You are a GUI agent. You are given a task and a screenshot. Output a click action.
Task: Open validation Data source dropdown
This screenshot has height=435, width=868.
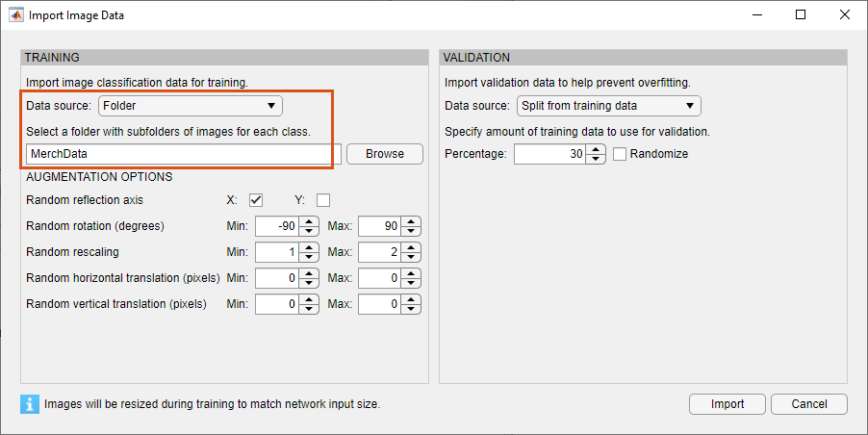(x=609, y=105)
